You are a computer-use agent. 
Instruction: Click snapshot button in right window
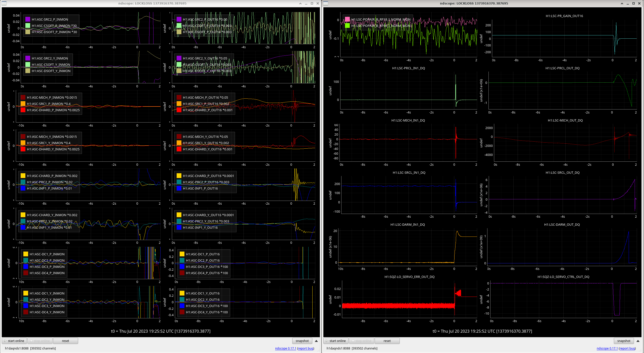[624, 341]
